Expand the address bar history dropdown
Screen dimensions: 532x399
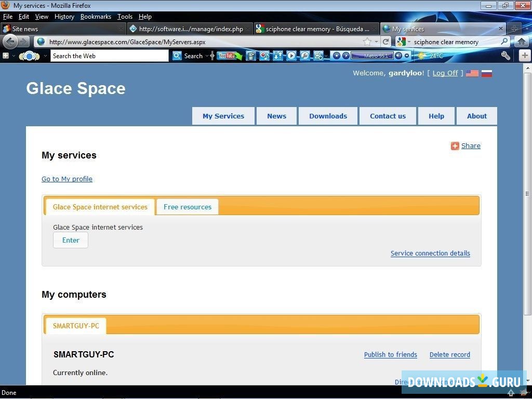coord(378,42)
